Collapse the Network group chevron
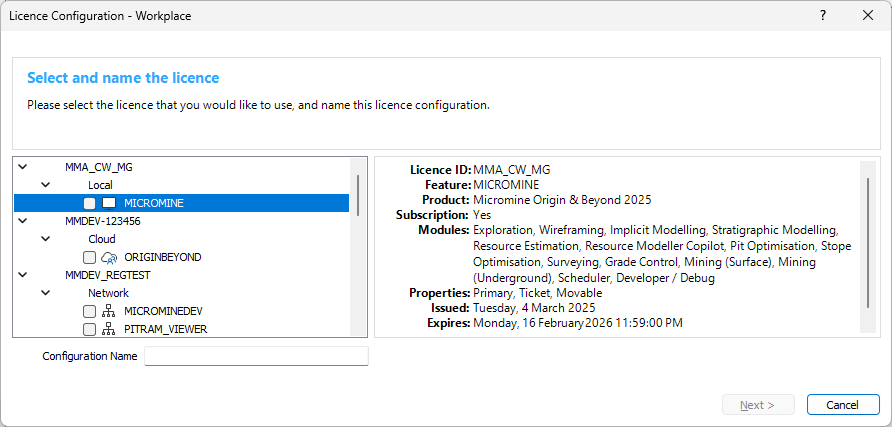The width and height of the screenshot is (892, 427). (46, 293)
